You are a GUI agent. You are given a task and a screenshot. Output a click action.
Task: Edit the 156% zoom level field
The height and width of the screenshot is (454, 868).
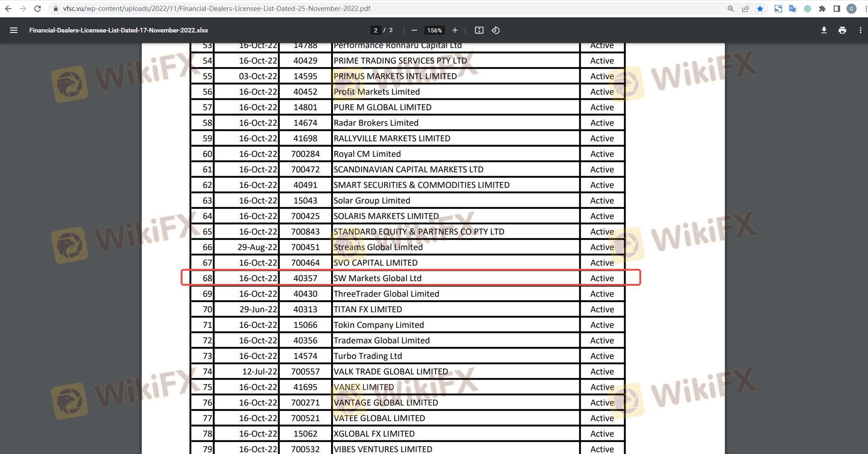434,30
